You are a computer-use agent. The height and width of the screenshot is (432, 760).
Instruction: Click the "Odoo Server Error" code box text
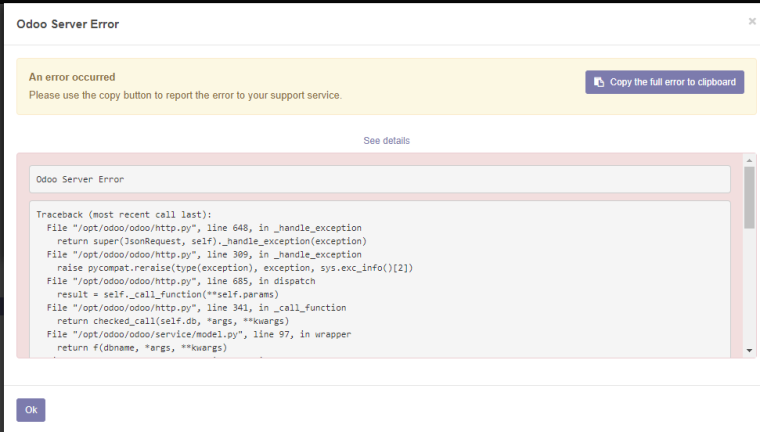pyautogui.click(x=80, y=179)
